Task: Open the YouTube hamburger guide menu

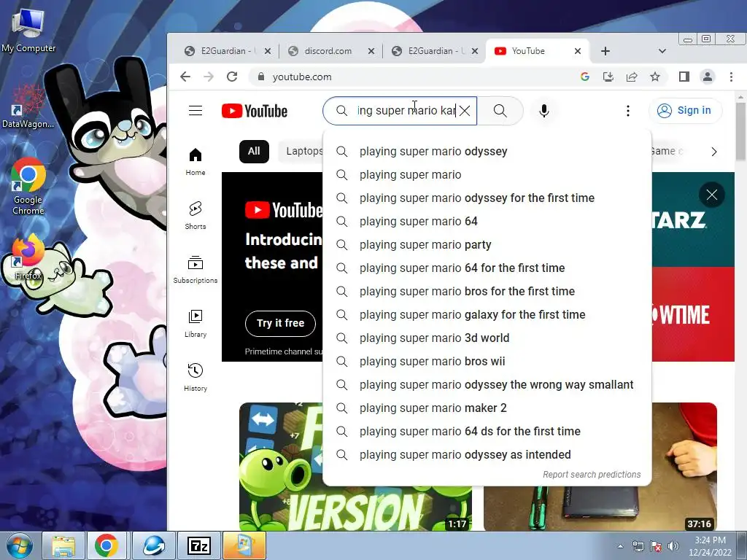Action: point(196,111)
